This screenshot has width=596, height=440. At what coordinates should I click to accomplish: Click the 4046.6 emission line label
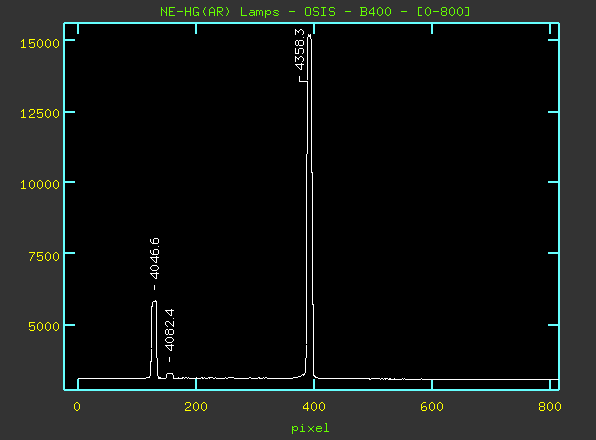[154, 259]
